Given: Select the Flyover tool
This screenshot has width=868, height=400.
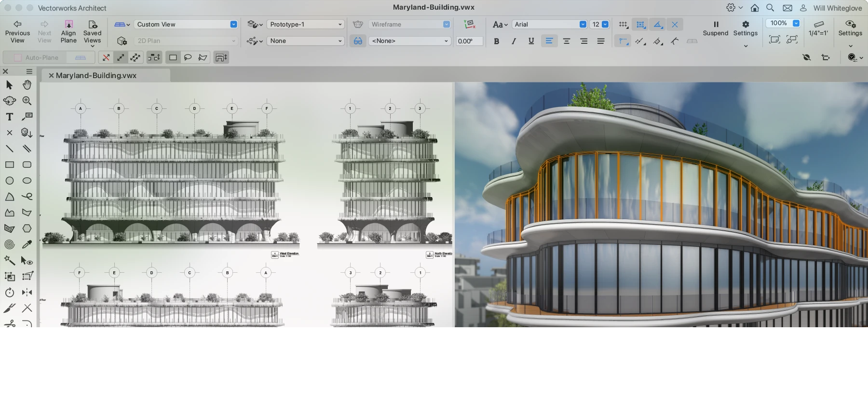Looking at the screenshot, I should point(9,101).
